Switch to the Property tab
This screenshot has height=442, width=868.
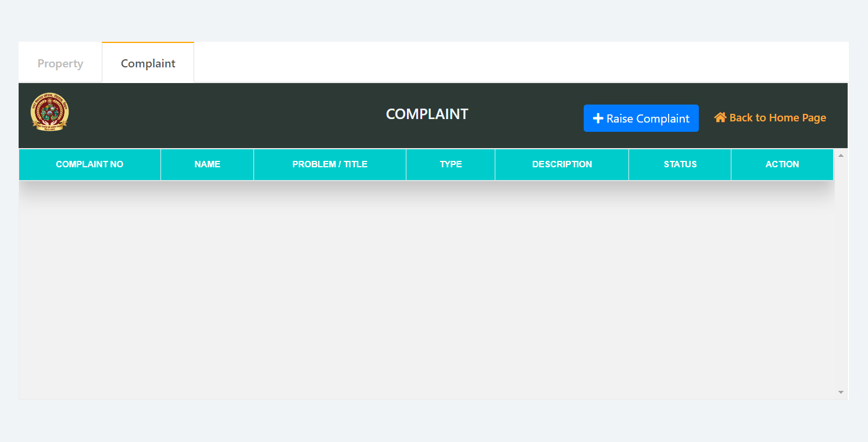(x=60, y=63)
